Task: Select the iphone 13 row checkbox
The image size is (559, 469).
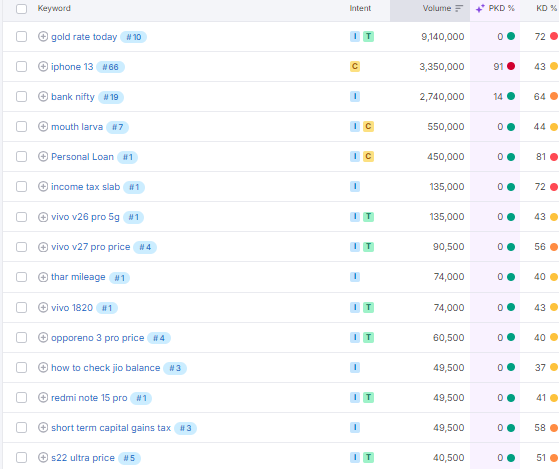Action: 21,66
